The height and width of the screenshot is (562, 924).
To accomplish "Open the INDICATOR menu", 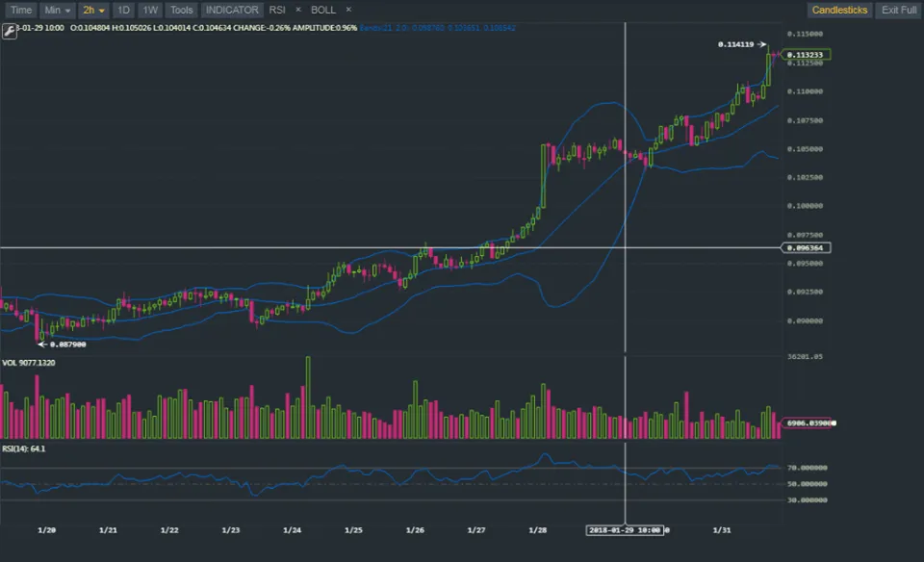I will coord(232,10).
